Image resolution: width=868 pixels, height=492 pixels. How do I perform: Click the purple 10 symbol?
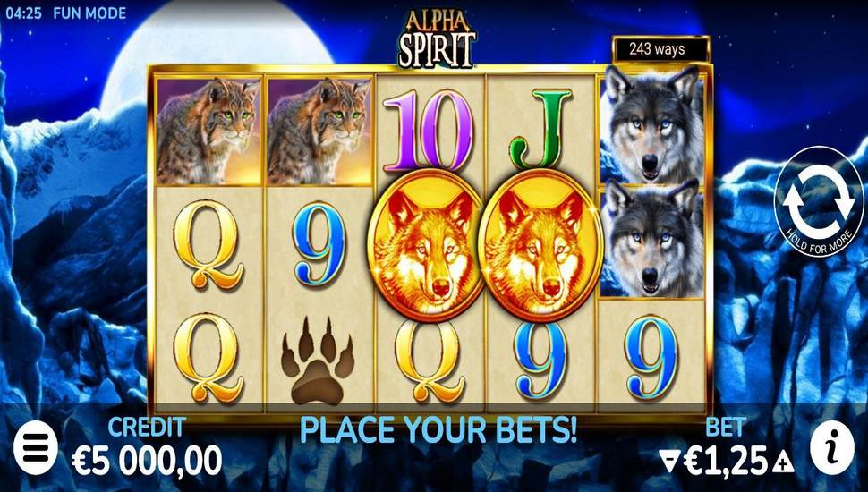coord(429,131)
